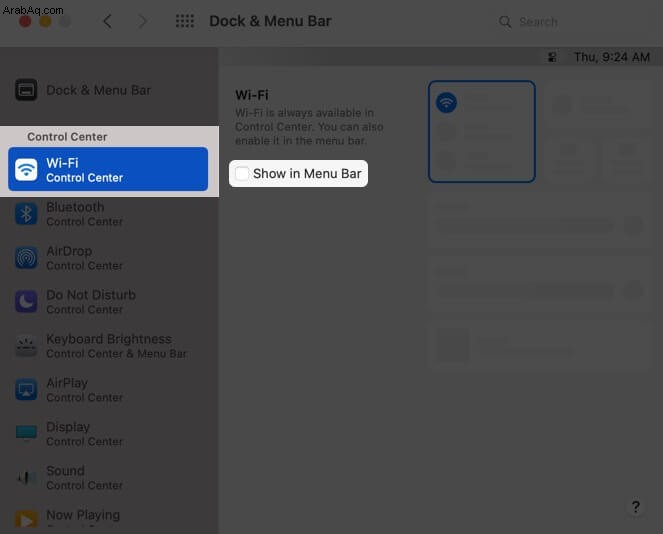This screenshot has width=663, height=534.
Task: Click the Sound icon in the sidebar
Action: point(26,478)
